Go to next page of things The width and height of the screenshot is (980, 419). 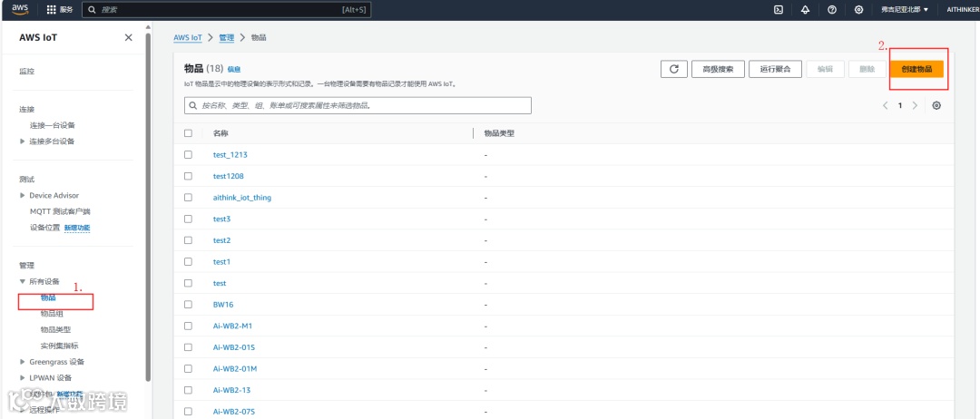click(915, 105)
